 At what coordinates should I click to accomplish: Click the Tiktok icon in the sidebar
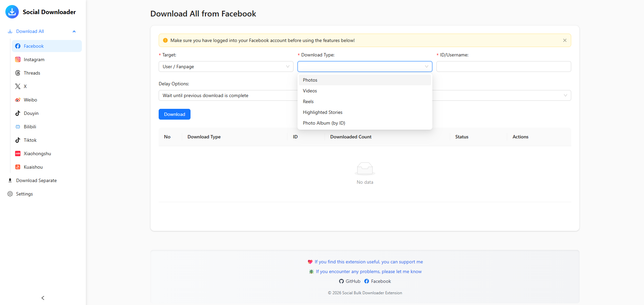pos(18,140)
